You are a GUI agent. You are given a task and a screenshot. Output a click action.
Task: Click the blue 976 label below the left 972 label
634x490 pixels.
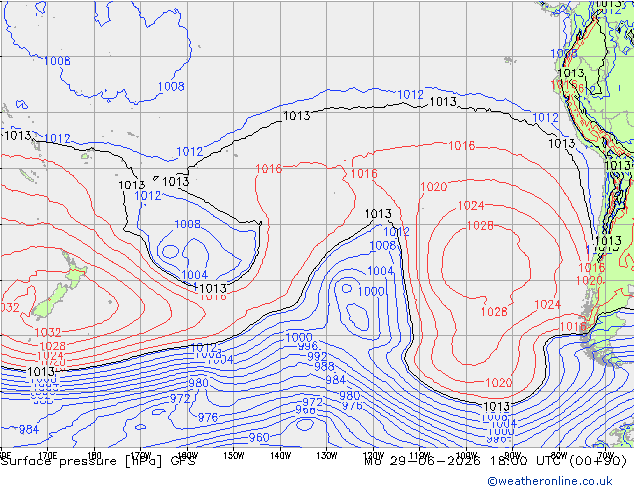coord(208,417)
